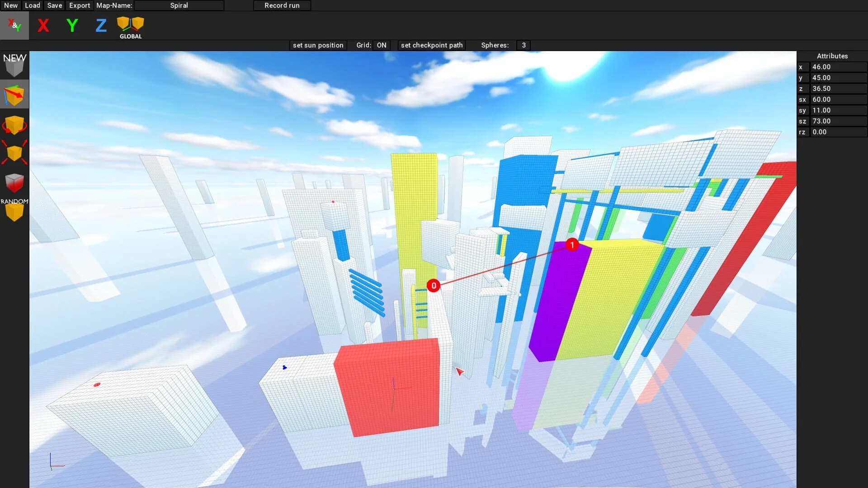Viewport: 868px width, 488px height.
Task: Select the blue Z axis constraint
Action: click(x=101, y=25)
